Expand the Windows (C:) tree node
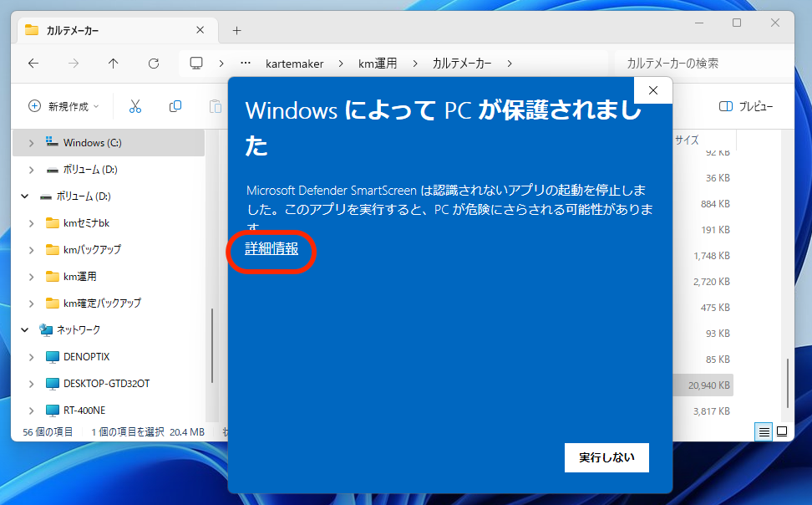 pyautogui.click(x=31, y=143)
